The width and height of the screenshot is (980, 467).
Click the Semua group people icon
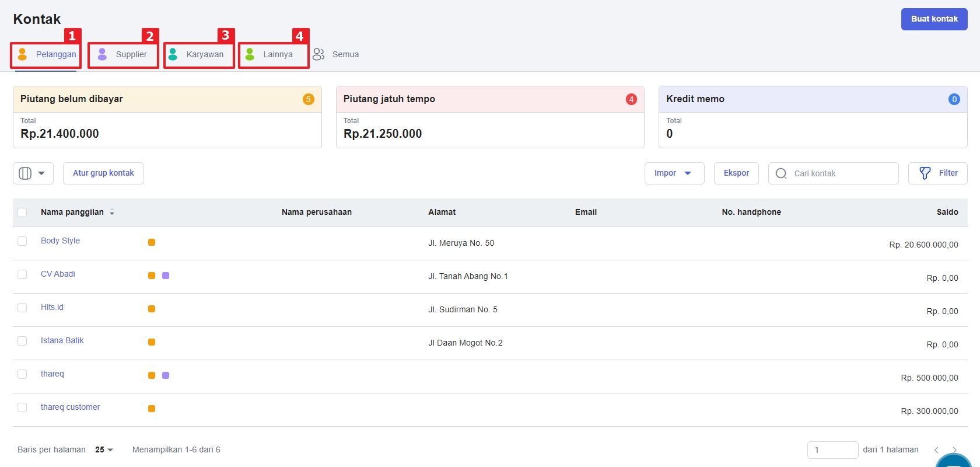coord(318,54)
